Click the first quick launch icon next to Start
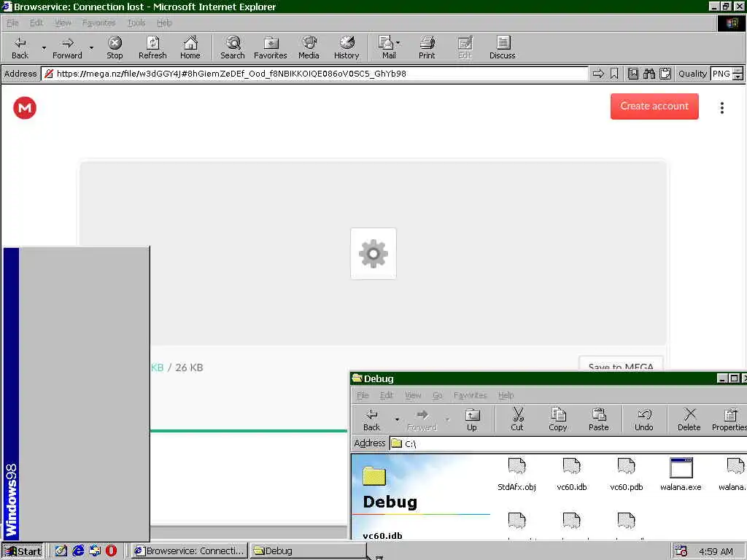The width and height of the screenshot is (747, 560). 61,551
